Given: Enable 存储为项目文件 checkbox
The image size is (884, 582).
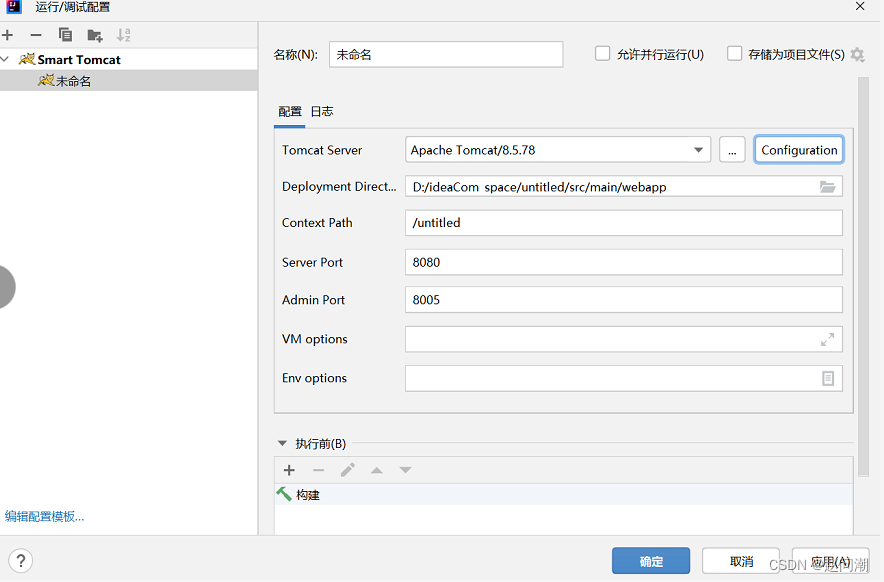Looking at the screenshot, I should click(x=734, y=54).
